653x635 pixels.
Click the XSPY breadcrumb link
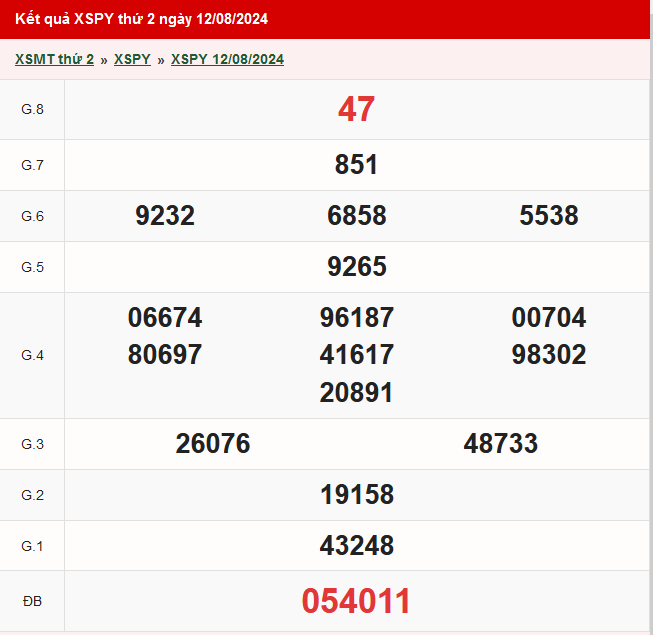coord(132,60)
